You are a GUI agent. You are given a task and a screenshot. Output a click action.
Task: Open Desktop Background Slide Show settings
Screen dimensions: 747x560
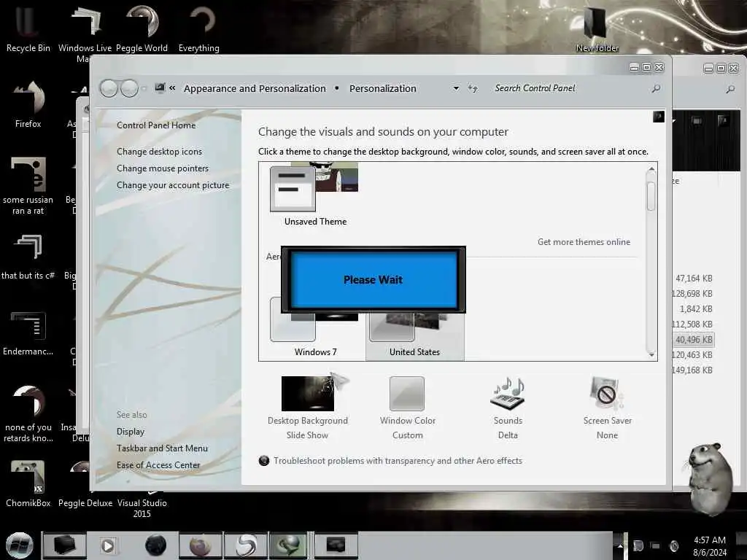point(307,408)
